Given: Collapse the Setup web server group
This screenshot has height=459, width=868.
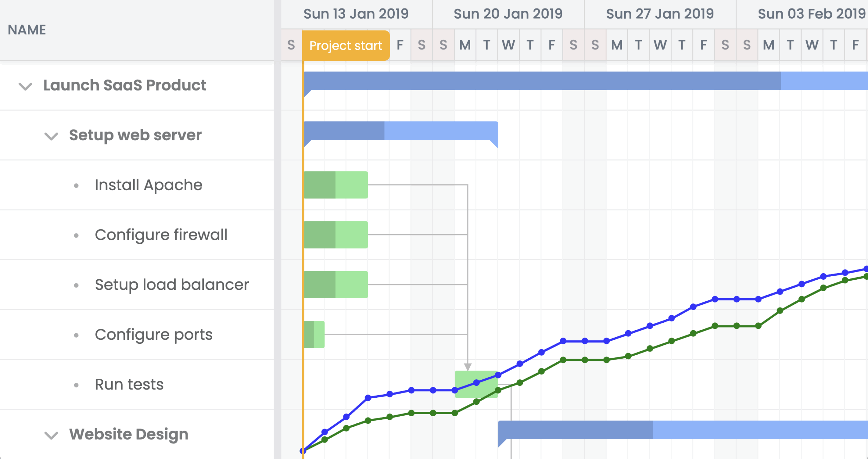Looking at the screenshot, I should click(51, 136).
